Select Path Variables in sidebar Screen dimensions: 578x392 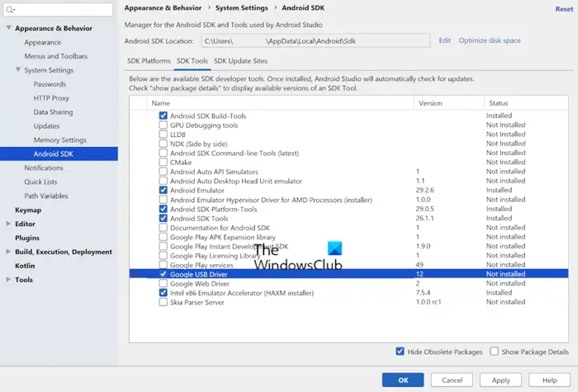46,196
